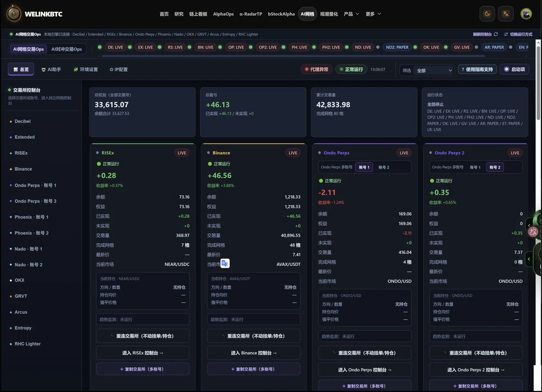Select Decibel in the exchange sidebar

point(23,121)
